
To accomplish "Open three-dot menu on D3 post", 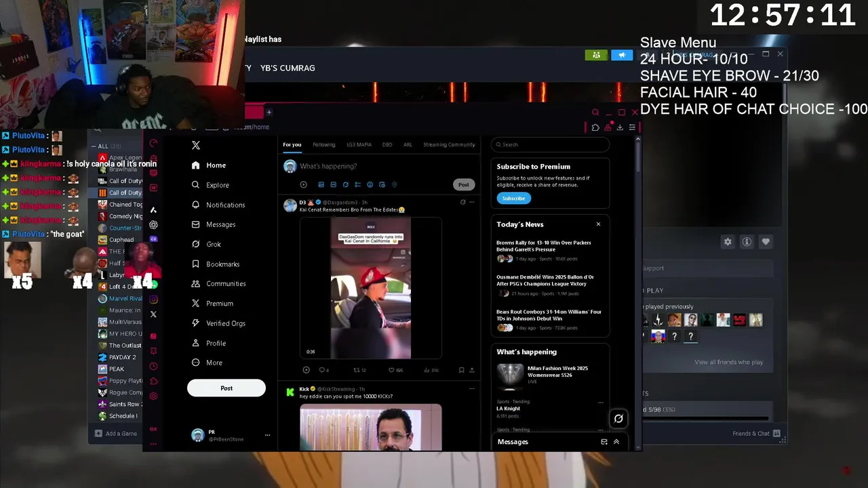I will (472, 202).
